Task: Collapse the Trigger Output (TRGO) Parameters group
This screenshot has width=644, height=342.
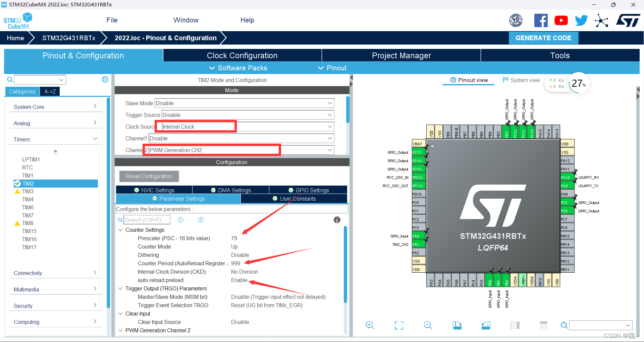Action: point(120,289)
